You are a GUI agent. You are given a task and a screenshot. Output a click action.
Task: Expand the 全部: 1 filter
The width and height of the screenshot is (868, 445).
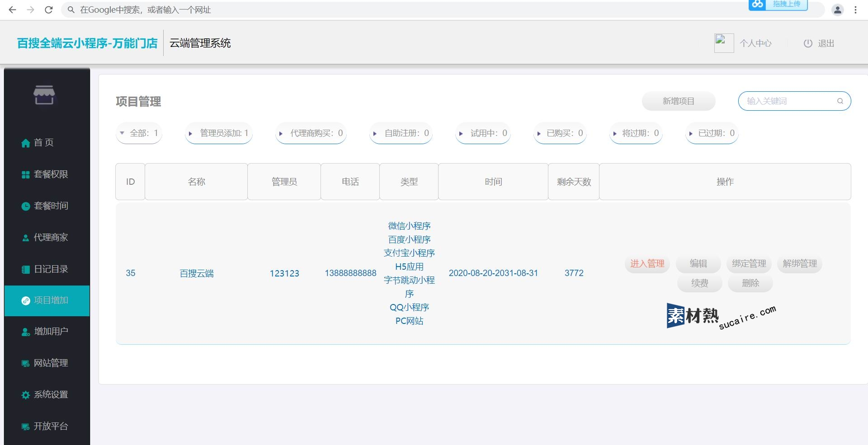pyautogui.click(x=139, y=133)
